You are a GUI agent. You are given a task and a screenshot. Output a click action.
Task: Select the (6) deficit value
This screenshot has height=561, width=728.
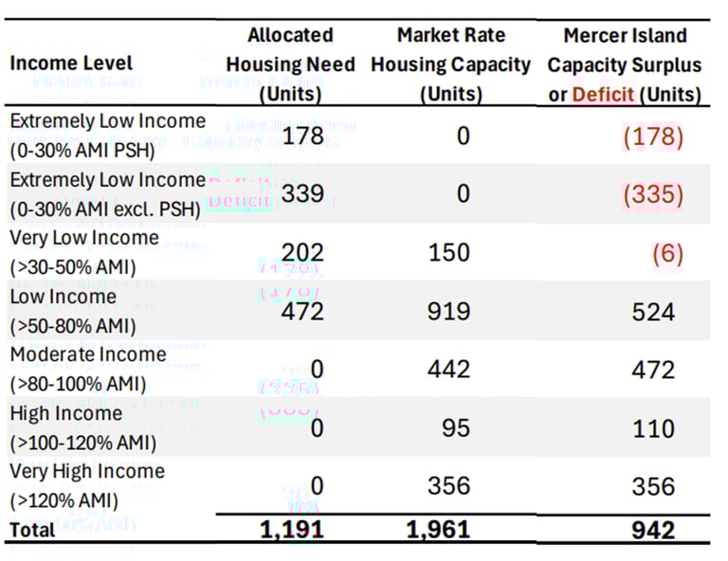click(667, 253)
